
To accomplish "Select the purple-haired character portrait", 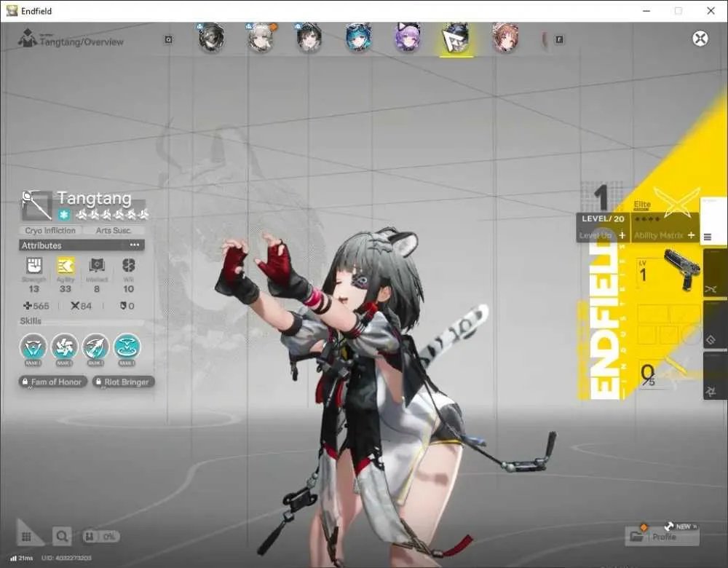I will pos(408,38).
